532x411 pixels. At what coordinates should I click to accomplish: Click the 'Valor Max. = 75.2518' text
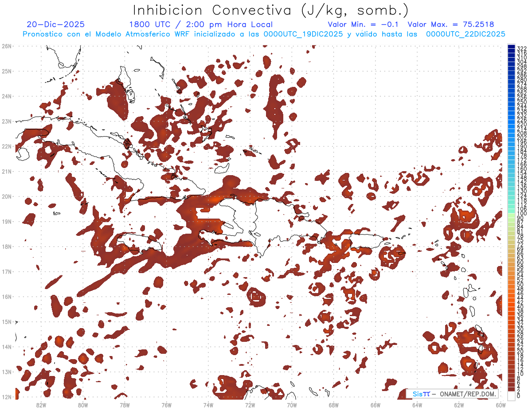tap(450, 24)
